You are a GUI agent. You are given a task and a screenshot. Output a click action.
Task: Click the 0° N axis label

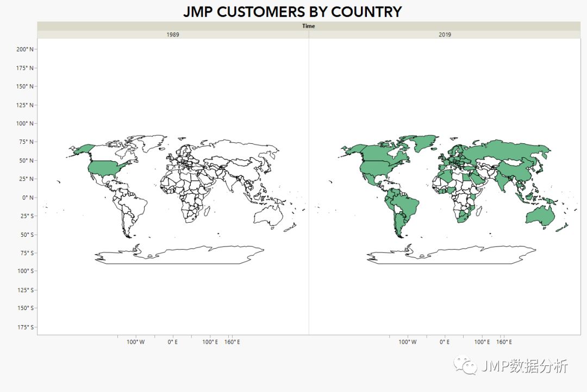click(28, 198)
